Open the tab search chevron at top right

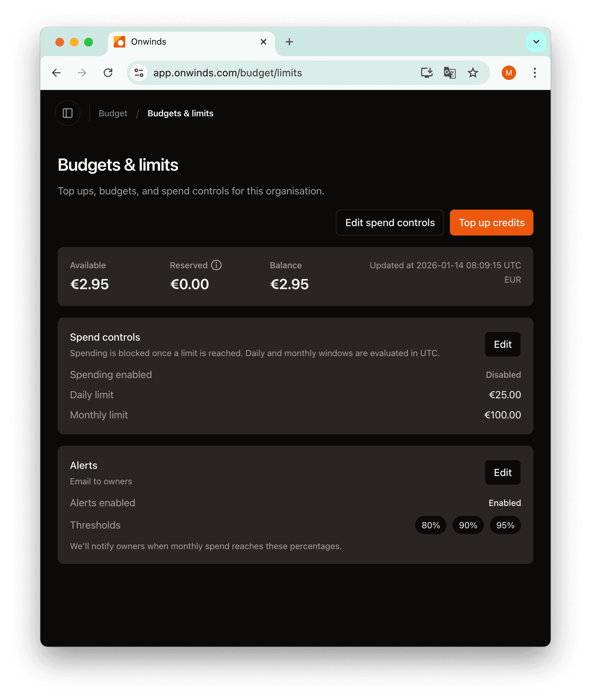pos(536,42)
